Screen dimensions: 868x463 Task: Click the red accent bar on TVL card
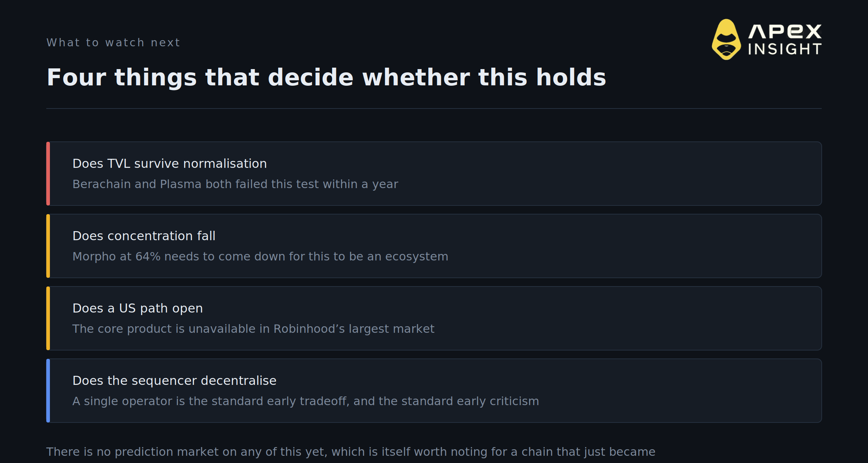click(x=48, y=174)
